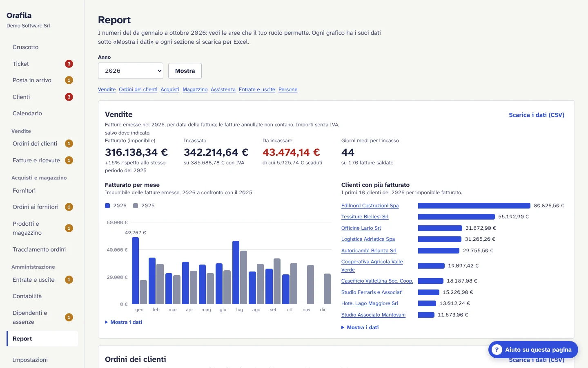The image size is (588, 368).
Task: Open customer Edilnord Costruzioni Spa
Action: pyautogui.click(x=370, y=206)
